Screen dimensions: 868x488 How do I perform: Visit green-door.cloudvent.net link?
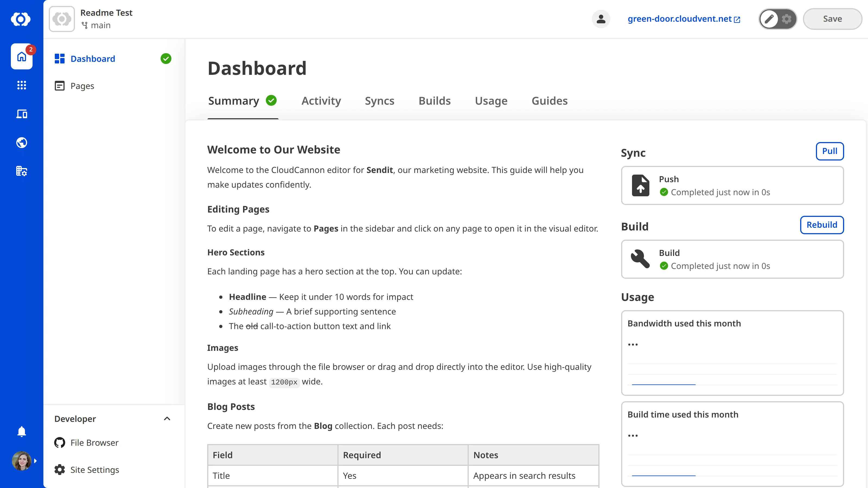click(680, 19)
